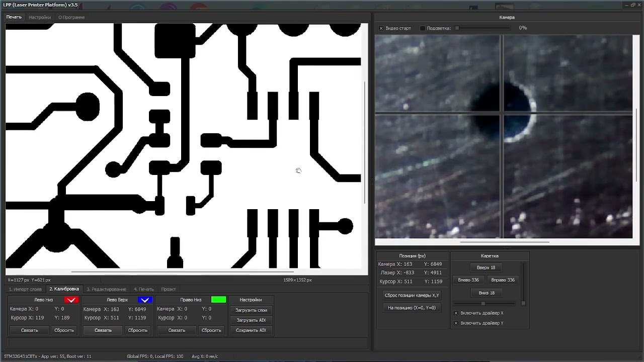Screen dimensions: 644x362
Task: Click Сброс позиции камеры X,Y button
Action: [x=412, y=296]
